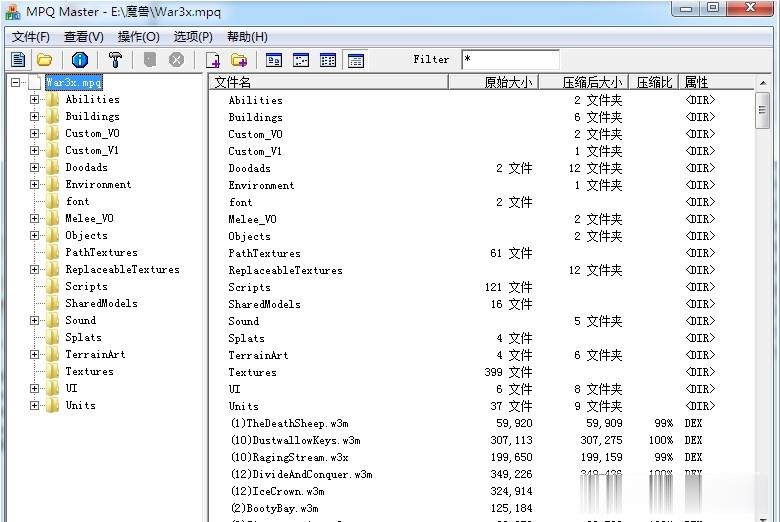Switch to list view mode
The image size is (780, 522).
(328, 60)
